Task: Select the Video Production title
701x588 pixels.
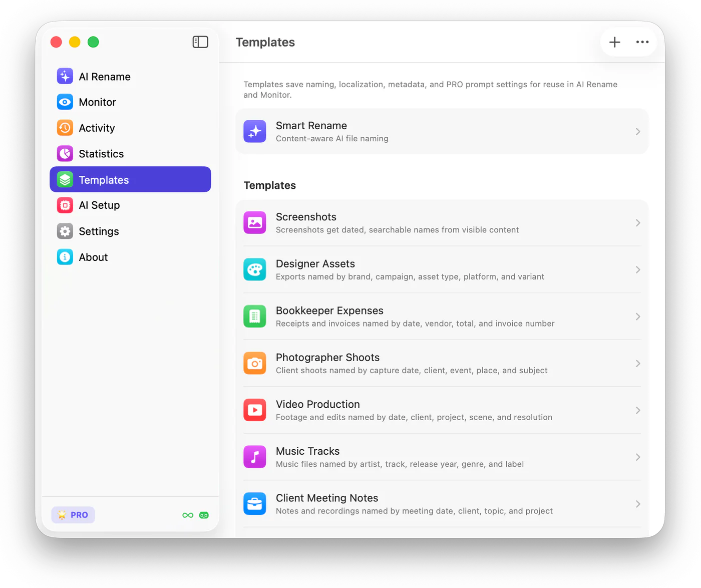Action: click(318, 404)
